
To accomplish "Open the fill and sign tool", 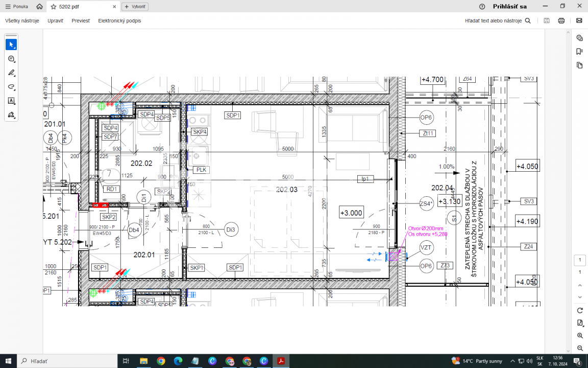I will 11,115.
